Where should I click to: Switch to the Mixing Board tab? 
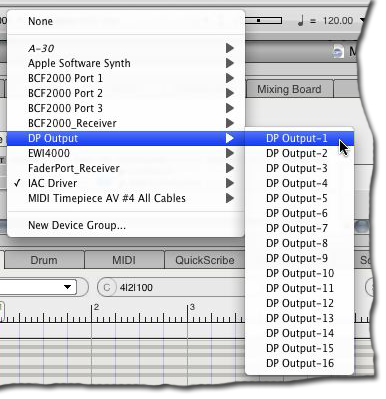pyautogui.click(x=289, y=89)
